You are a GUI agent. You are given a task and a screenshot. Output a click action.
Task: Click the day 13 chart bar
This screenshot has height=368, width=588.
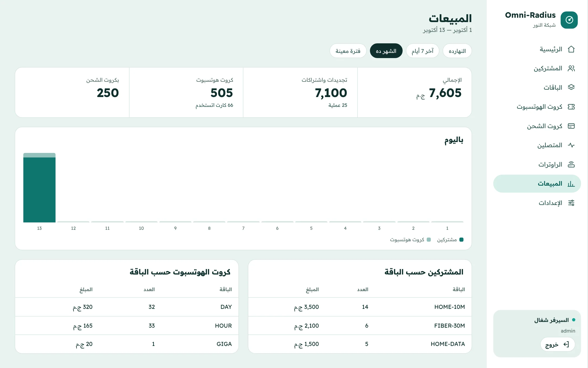pos(39,188)
